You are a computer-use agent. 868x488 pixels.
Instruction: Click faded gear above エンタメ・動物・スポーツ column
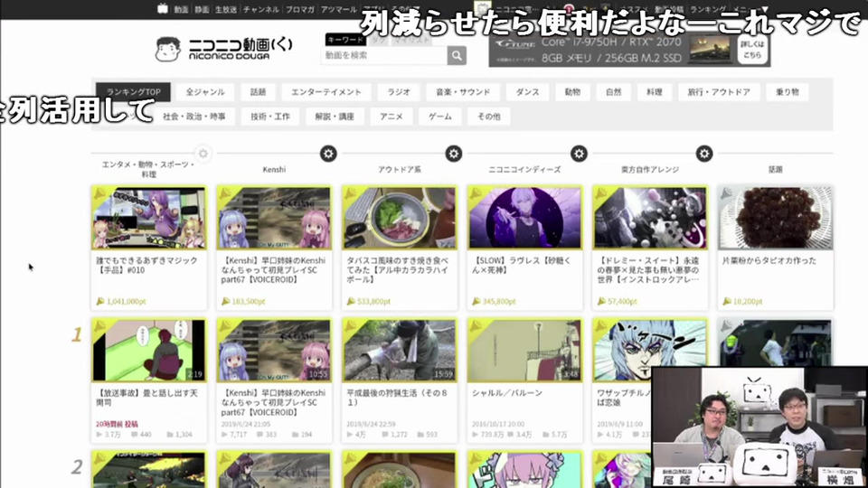coord(203,154)
